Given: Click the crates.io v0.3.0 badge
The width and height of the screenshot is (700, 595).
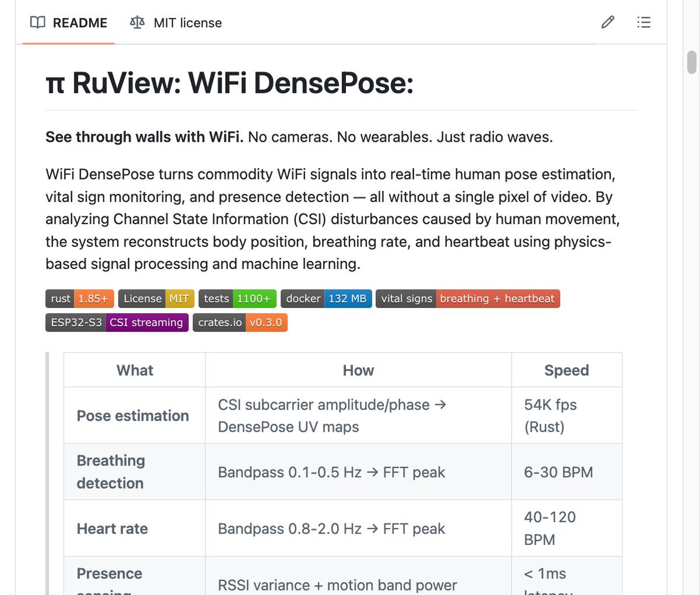Looking at the screenshot, I should tap(240, 323).
